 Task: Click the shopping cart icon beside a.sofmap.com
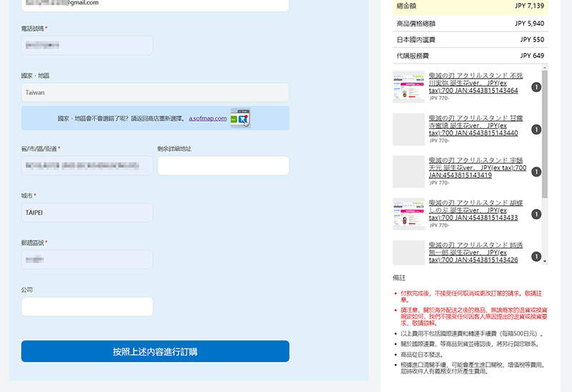point(240,118)
